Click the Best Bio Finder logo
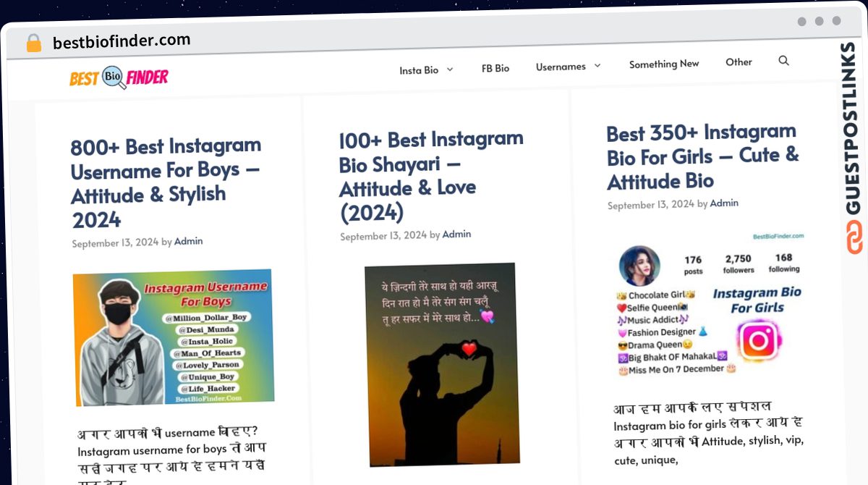This screenshot has height=485, width=868. click(x=119, y=77)
